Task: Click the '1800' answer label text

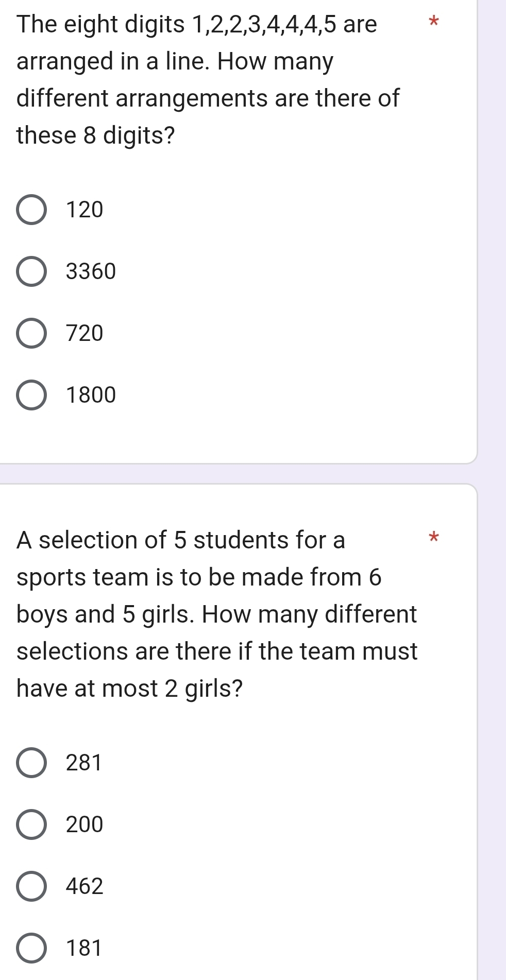Action: (x=91, y=396)
